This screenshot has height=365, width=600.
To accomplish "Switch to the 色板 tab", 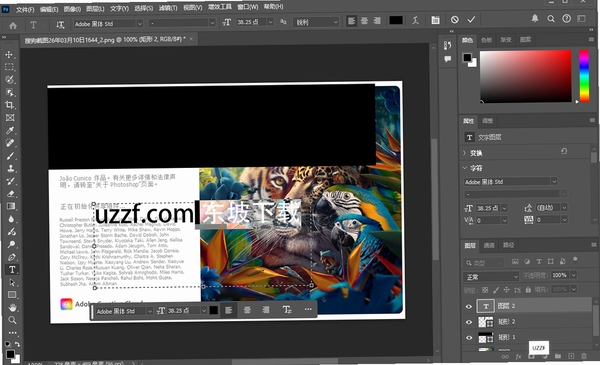I will click(486, 40).
